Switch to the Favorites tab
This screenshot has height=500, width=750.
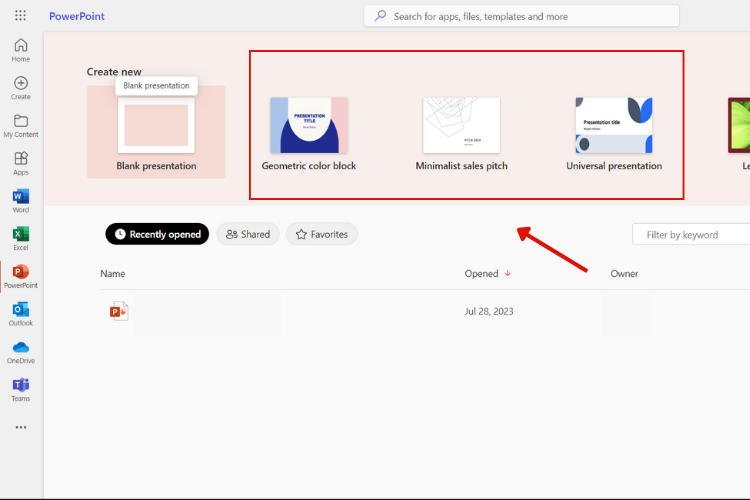point(321,234)
